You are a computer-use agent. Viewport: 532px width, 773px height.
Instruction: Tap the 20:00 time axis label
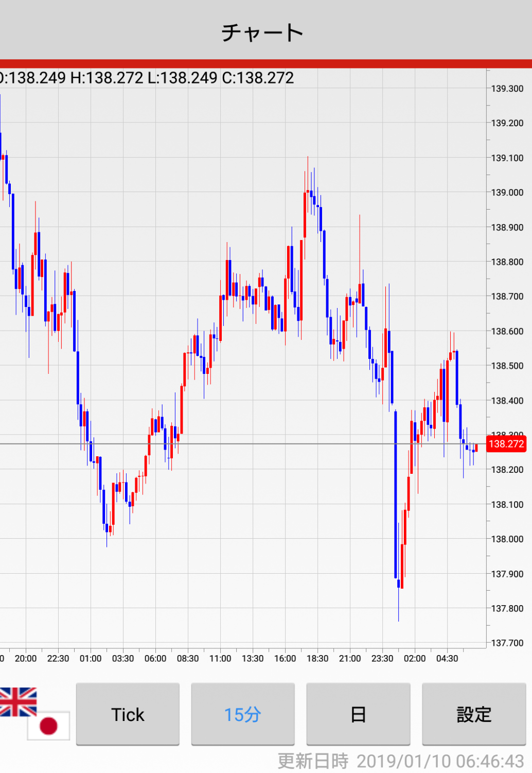[x=26, y=658]
